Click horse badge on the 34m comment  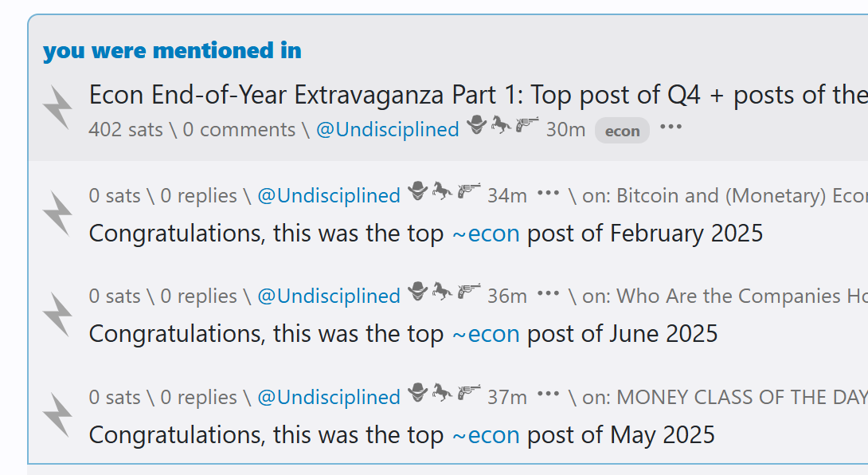(x=442, y=190)
